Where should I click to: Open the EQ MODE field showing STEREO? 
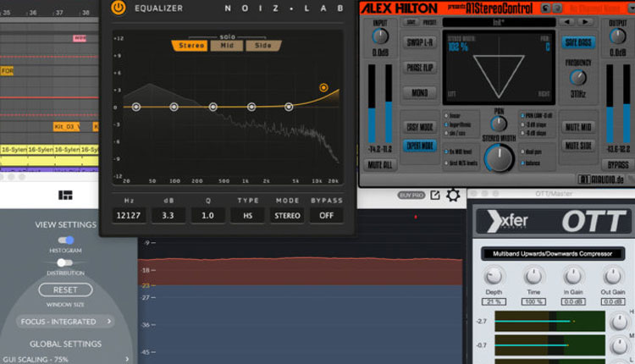click(x=286, y=215)
